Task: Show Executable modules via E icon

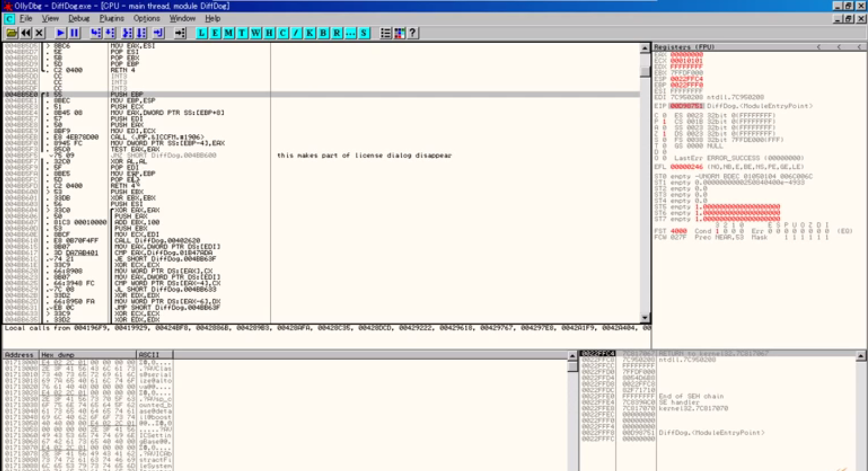Action: coord(215,33)
